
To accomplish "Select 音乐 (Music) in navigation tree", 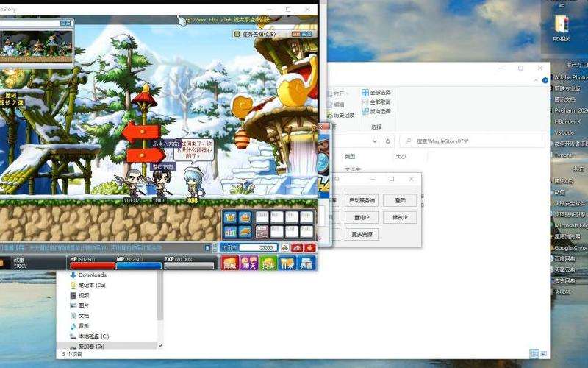I will click(x=80, y=325).
